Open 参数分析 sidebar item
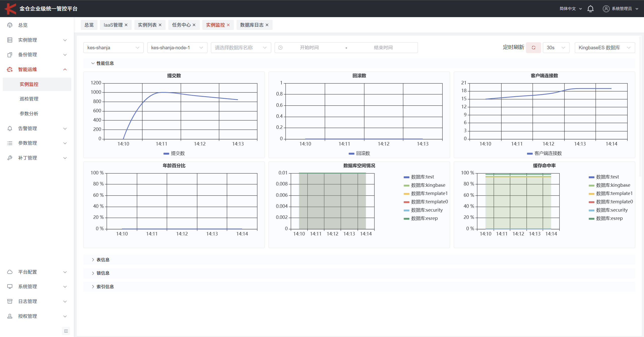 click(x=29, y=114)
